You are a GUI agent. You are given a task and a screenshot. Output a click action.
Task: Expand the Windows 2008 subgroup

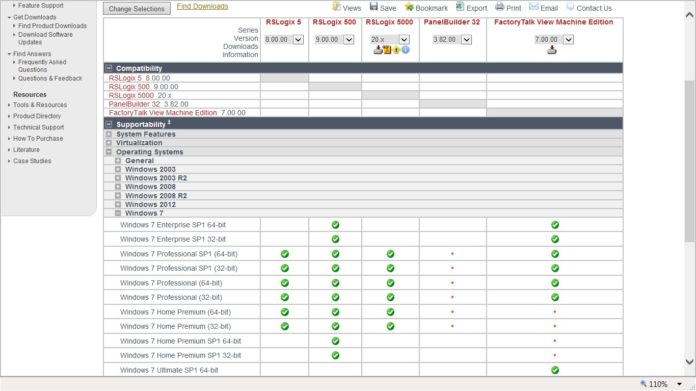click(118, 187)
